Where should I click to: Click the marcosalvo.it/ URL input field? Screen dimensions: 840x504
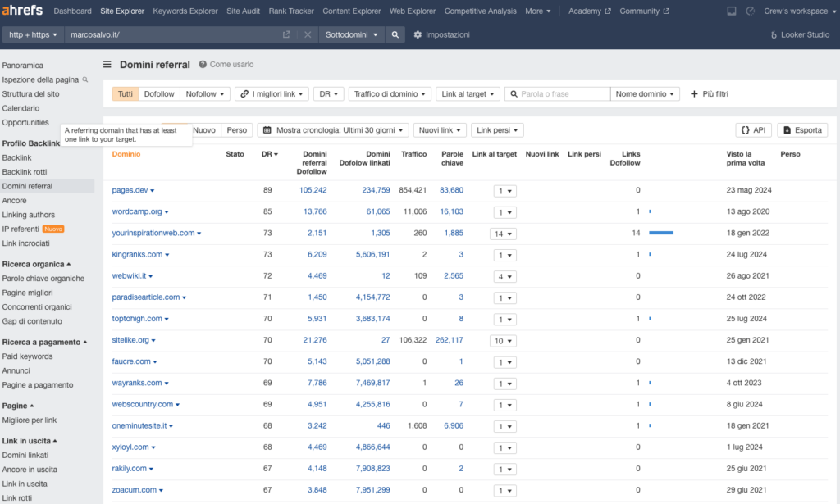click(x=174, y=34)
